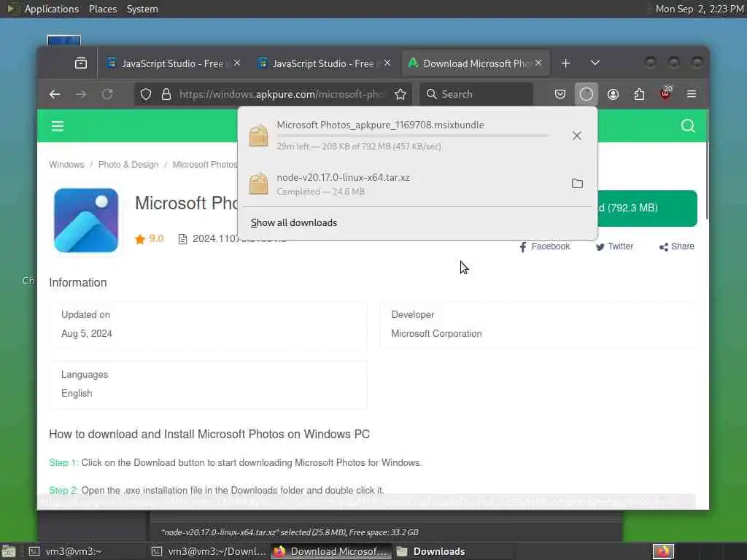747x560 pixels.
Task: Open Firefox account icon
Action: pyautogui.click(x=613, y=94)
